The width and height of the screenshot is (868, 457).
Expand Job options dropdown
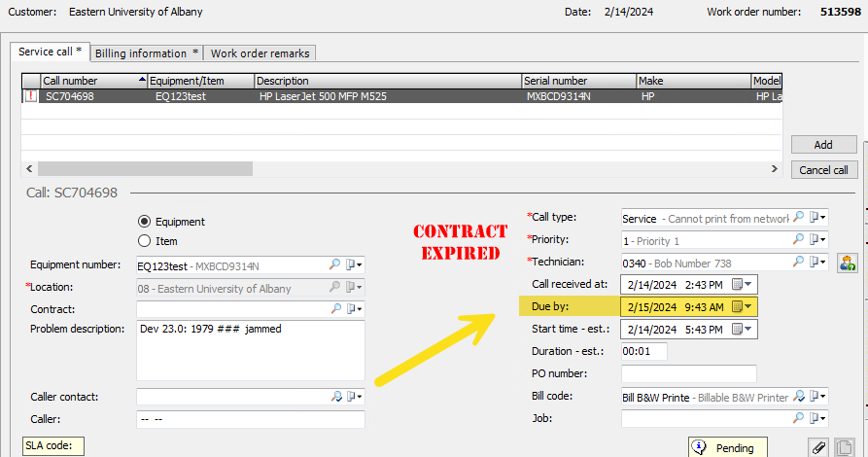pyautogui.click(x=817, y=418)
